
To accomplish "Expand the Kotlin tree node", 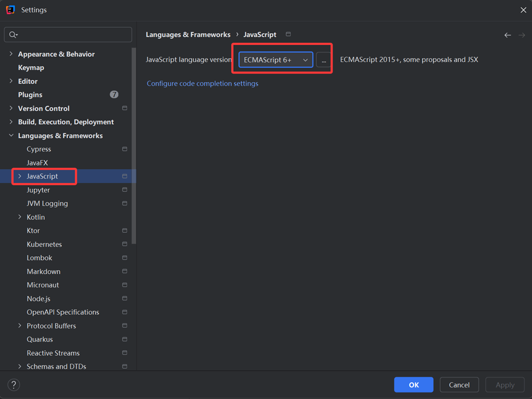I will click(x=20, y=216).
